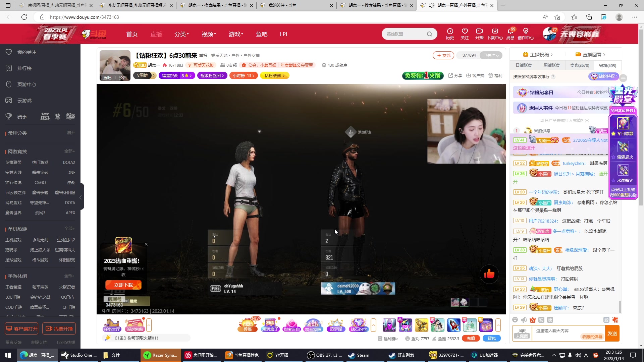This screenshot has height=362, width=644.
Task: Open the 关注 heart icon in the header
Action: click(x=465, y=34)
